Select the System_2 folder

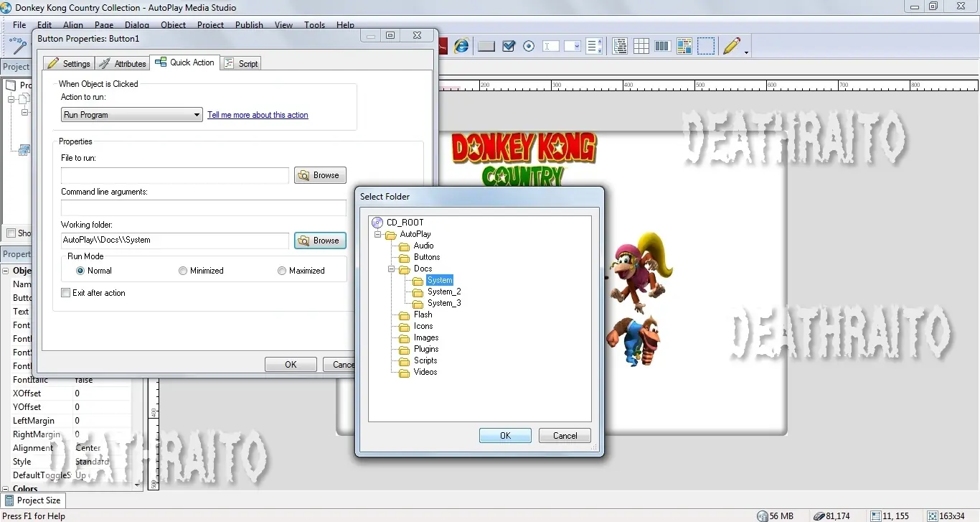(444, 292)
